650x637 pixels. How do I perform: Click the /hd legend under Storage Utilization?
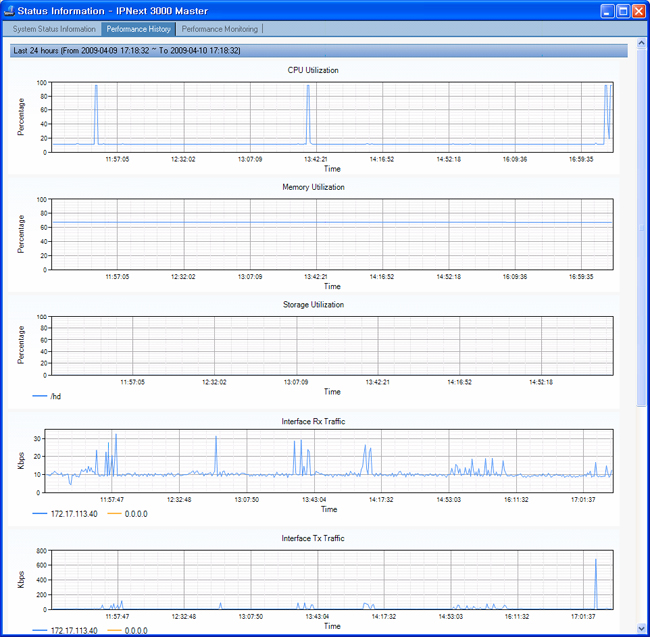(x=56, y=396)
